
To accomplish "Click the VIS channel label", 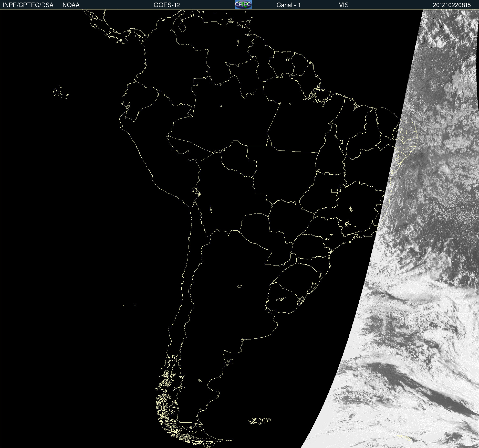I will (343, 5).
